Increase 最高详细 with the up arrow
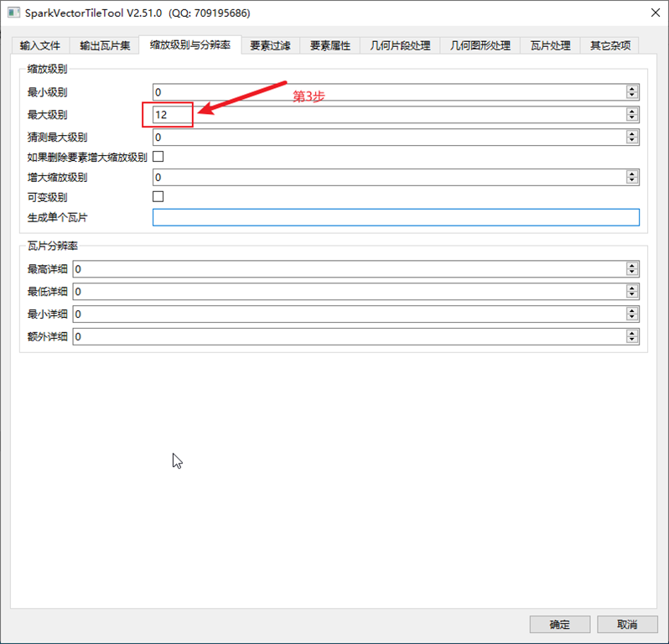This screenshot has height=644, width=669. tap(632, 266)
